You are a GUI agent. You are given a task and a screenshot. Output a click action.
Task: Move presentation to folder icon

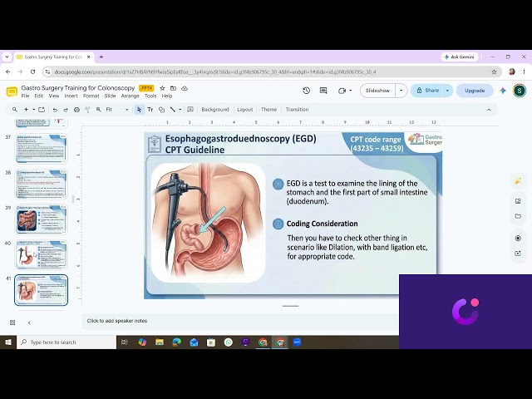click(174, 88)
